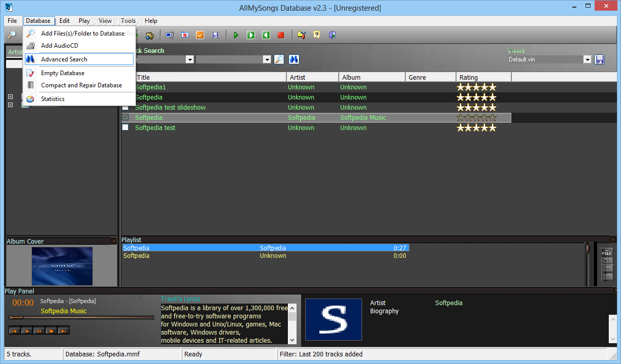Open the Tools menu

pos(128,21)
